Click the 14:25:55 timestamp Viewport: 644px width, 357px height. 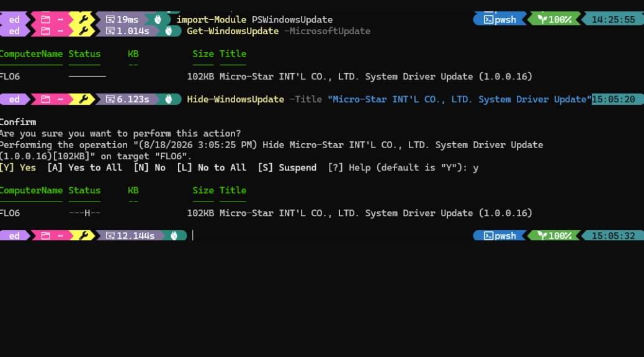pos(614,20)
